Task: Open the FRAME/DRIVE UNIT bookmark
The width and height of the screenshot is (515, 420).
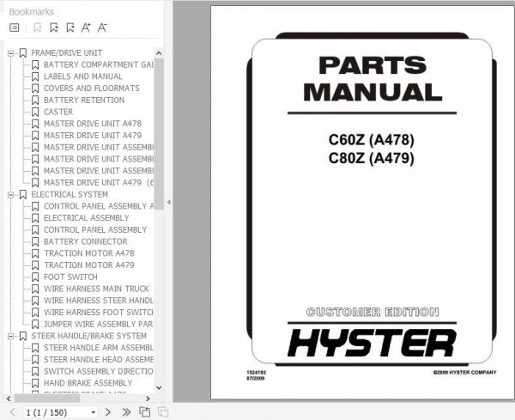Action: click(66, 53)
